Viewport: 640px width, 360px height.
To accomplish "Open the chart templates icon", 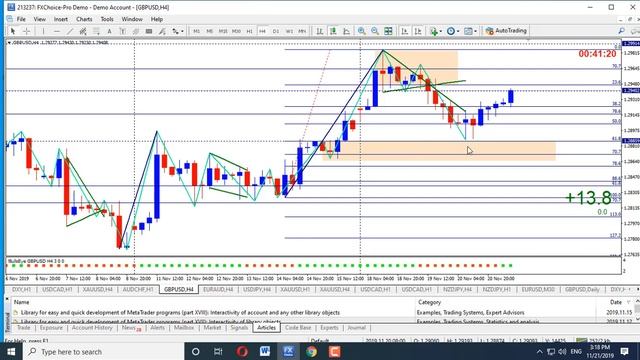I will pos(468,31).
